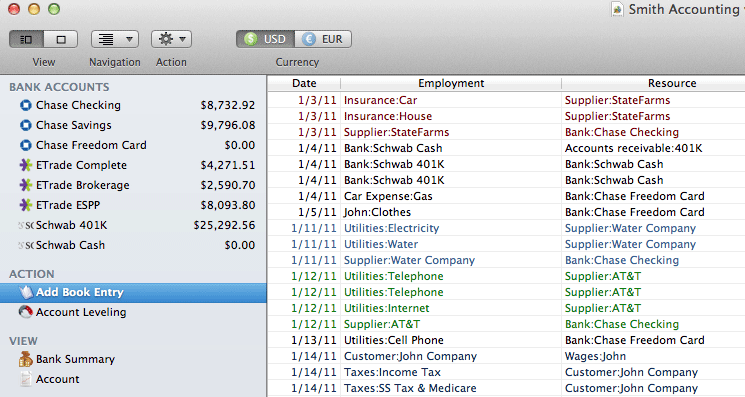
Task: Click the 1/5/11 date cell
Action: click(x=317, y=212)
